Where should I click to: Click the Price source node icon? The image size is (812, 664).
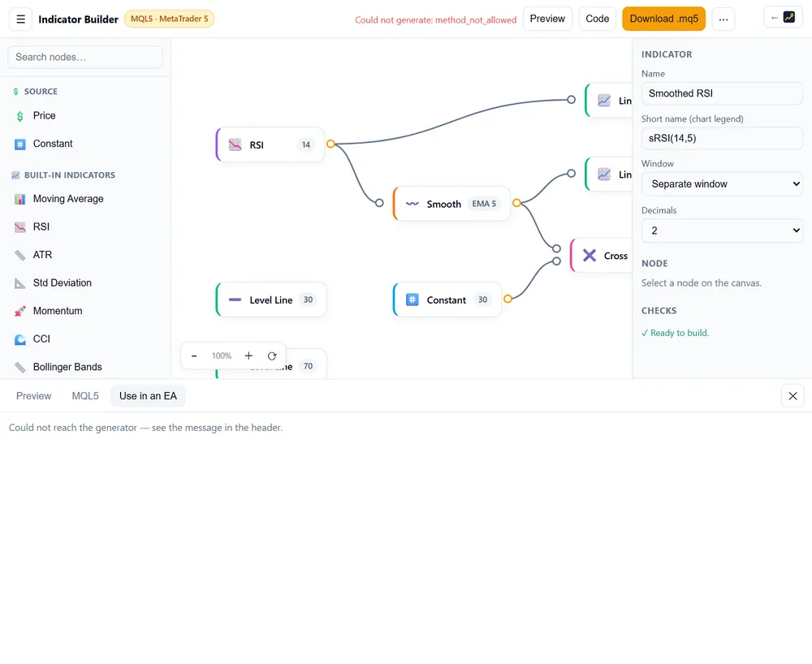coord(19,116)
